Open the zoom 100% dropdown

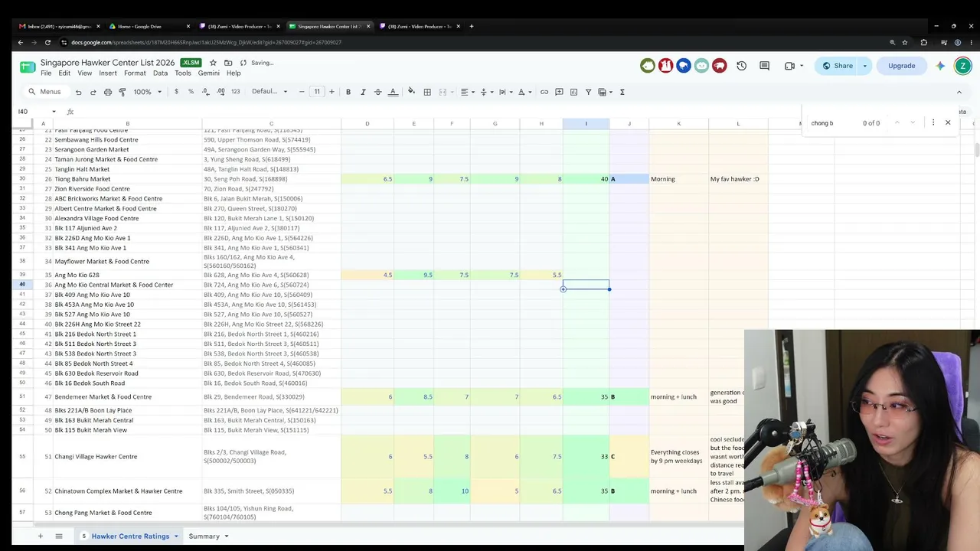pyautogui.click(x=148, y=92)
